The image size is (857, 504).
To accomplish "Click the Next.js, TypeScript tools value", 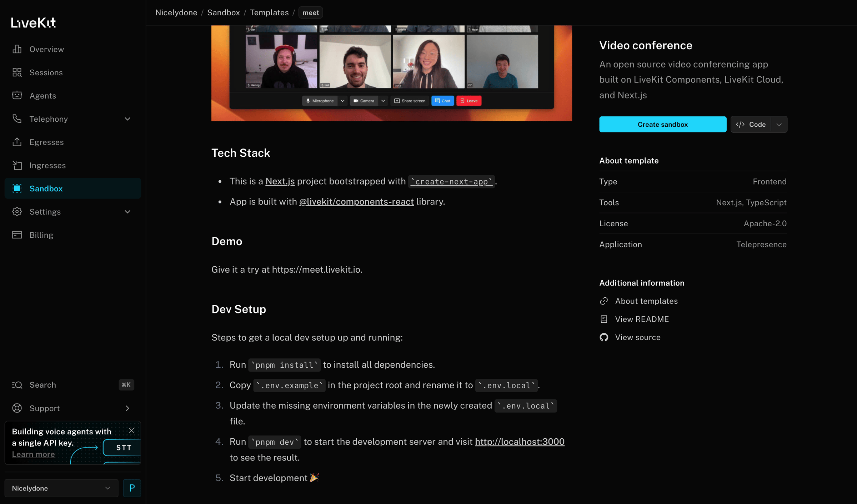I will 751,202.
